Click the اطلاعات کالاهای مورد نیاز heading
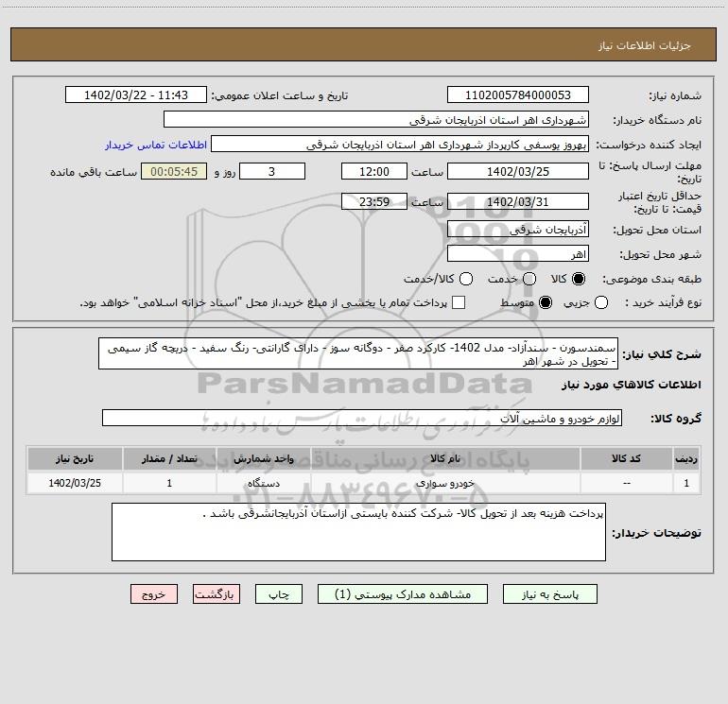The image size is (728, 704). (631, 385)
